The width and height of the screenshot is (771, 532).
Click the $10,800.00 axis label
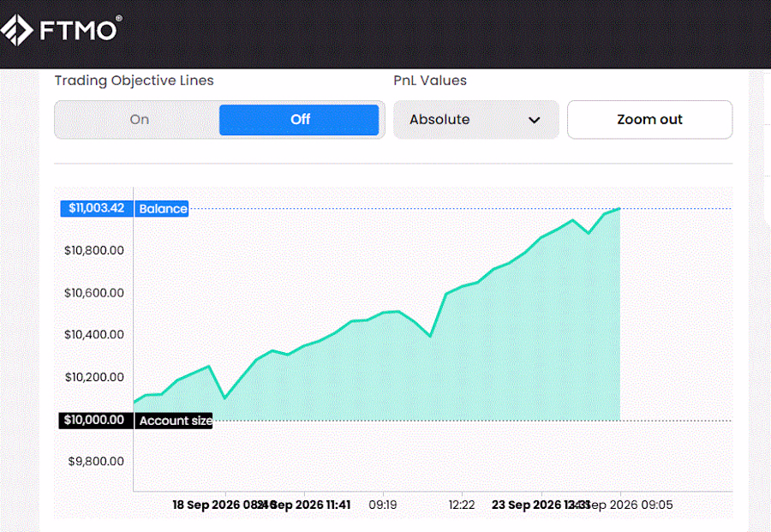(94, 250)
